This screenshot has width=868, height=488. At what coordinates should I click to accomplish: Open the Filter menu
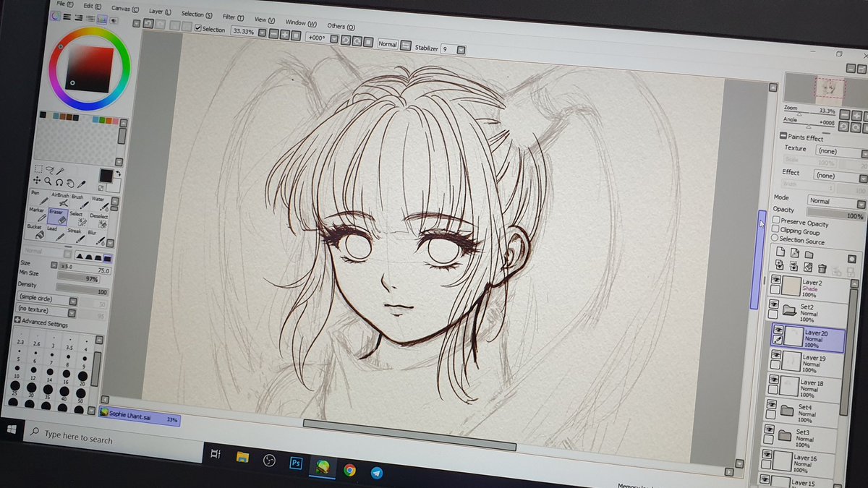pyautogui.click(x=233, y=17)
